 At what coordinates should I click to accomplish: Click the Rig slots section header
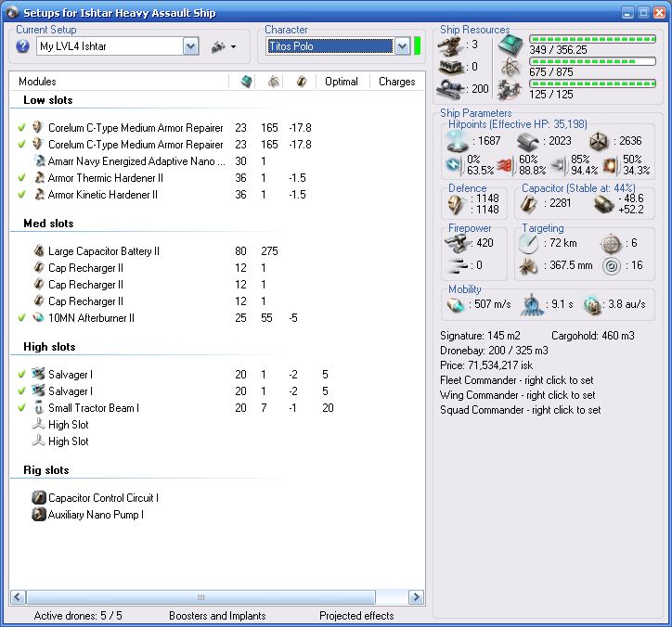click(x=45, y=470)
